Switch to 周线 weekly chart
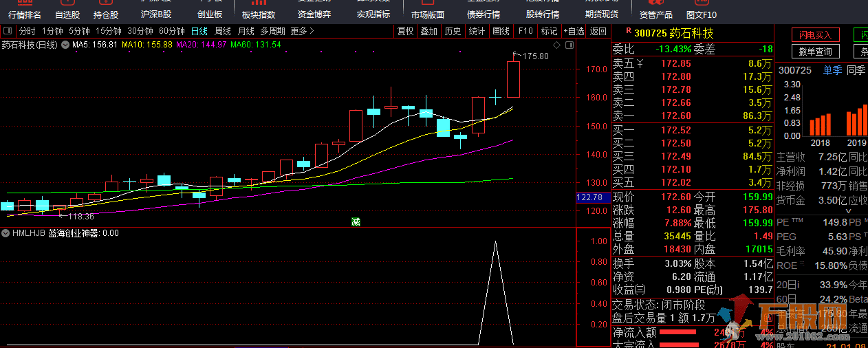Screen dimensions: 868x348 coord(223,31)
